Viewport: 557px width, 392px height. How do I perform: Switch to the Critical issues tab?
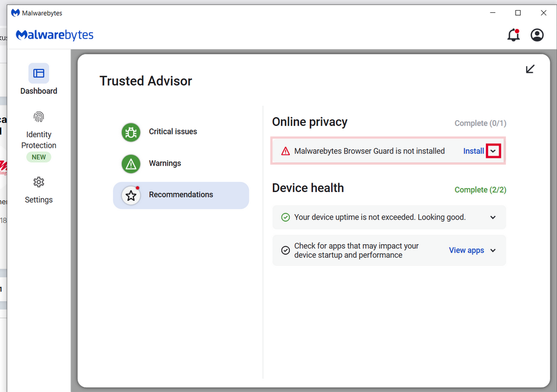click(x=181, y=132)
